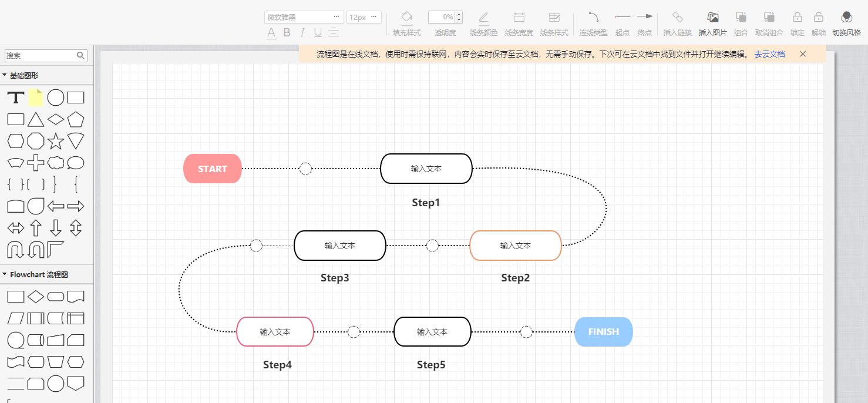Image resolution: width=868 pixels, height=403 pixels.
Task: Choose the circle shape in basic shapes
Action: point(56,98)
